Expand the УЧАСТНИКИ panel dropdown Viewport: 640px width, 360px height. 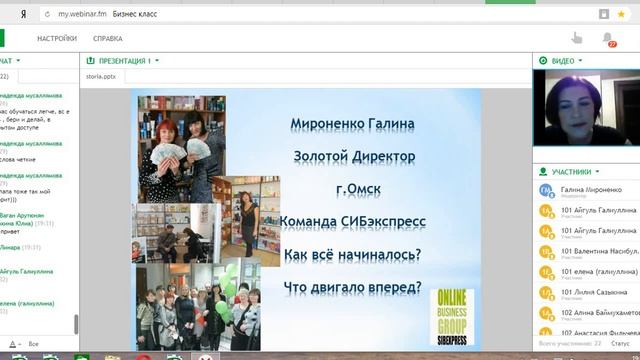tap(598, 172)
